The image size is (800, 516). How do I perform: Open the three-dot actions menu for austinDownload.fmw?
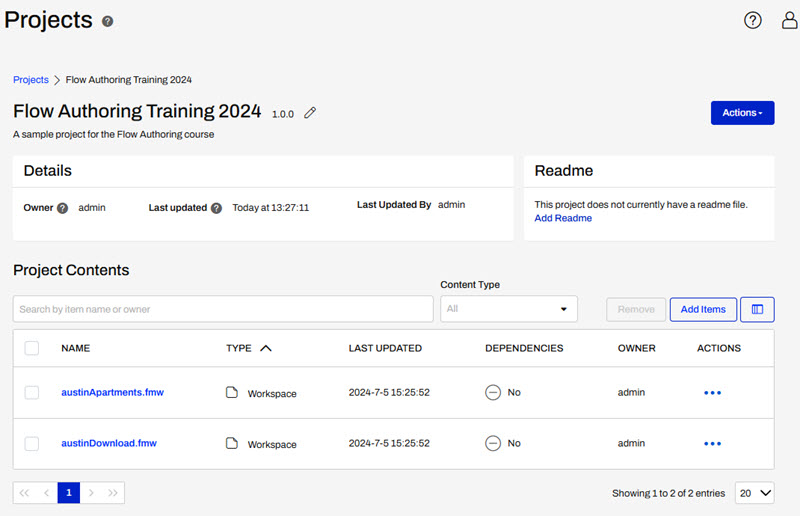coord(712,443)
